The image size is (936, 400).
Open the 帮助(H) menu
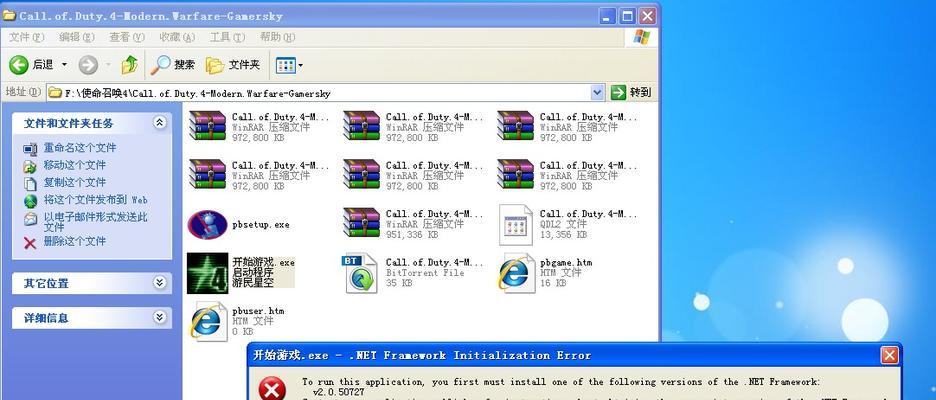tap(277, 37)
